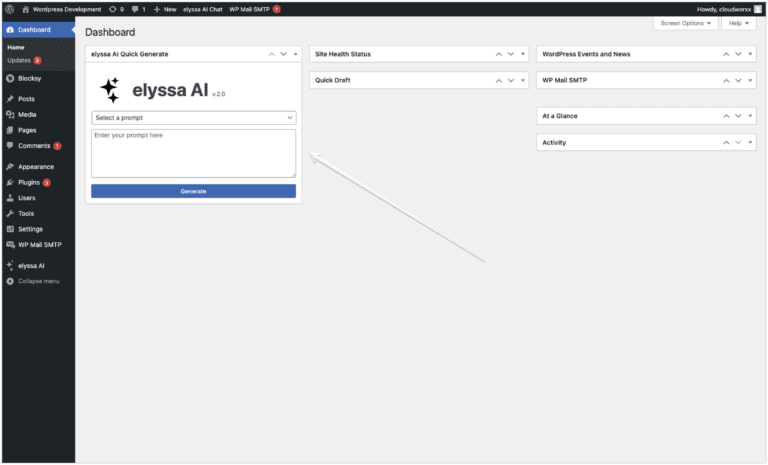The image size is (768, 465).
Task: Expand Activity widget
Action: coord(750,143)
